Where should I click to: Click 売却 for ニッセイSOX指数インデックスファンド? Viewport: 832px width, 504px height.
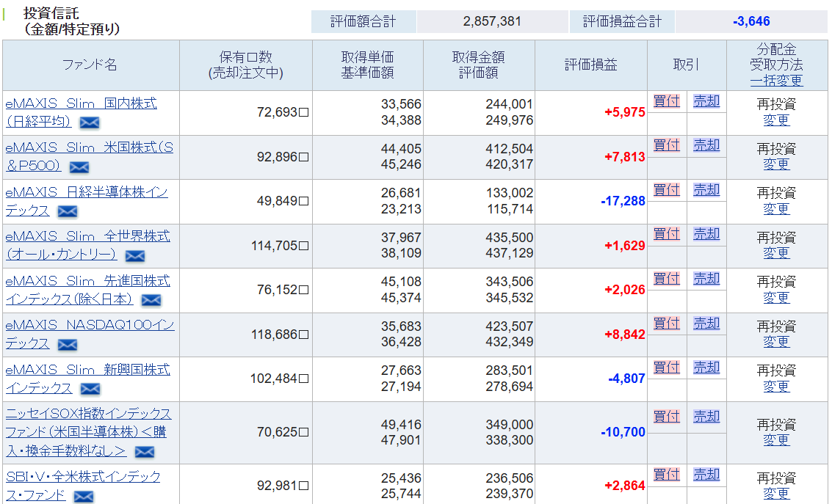tap(706, 417)
